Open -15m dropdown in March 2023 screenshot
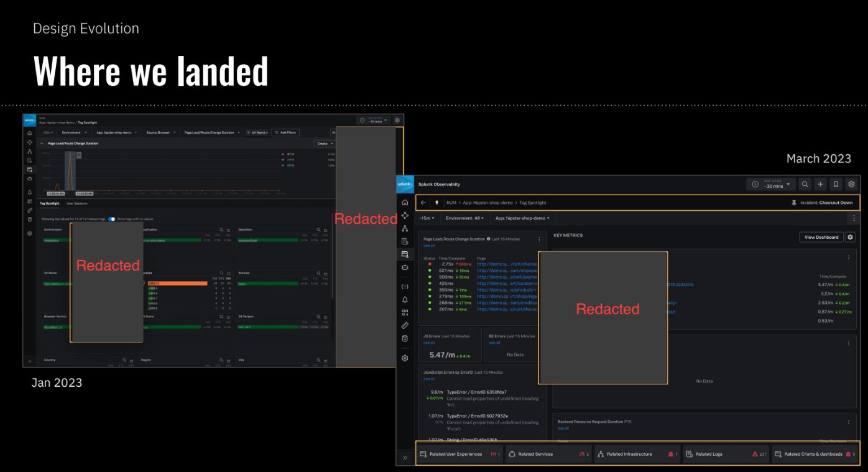Image resolution: width=868 pixels, height=472 pixels. pos(427,218)
